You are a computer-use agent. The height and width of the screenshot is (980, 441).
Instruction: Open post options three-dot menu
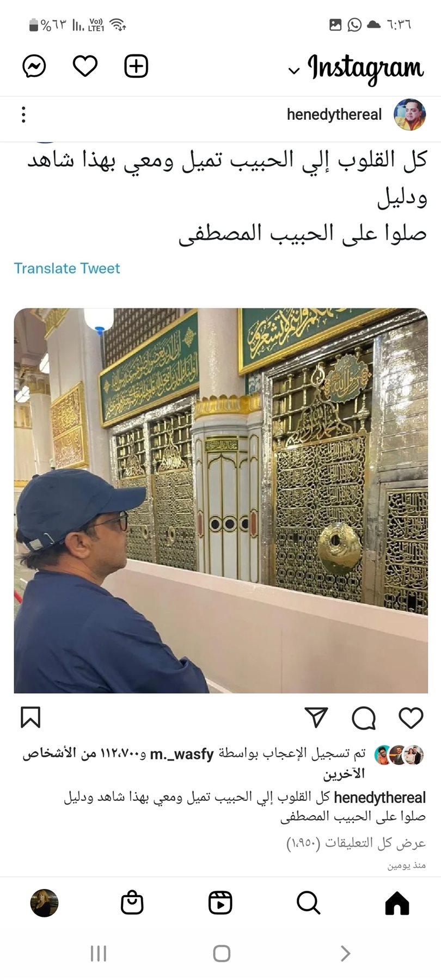point(23,114)
